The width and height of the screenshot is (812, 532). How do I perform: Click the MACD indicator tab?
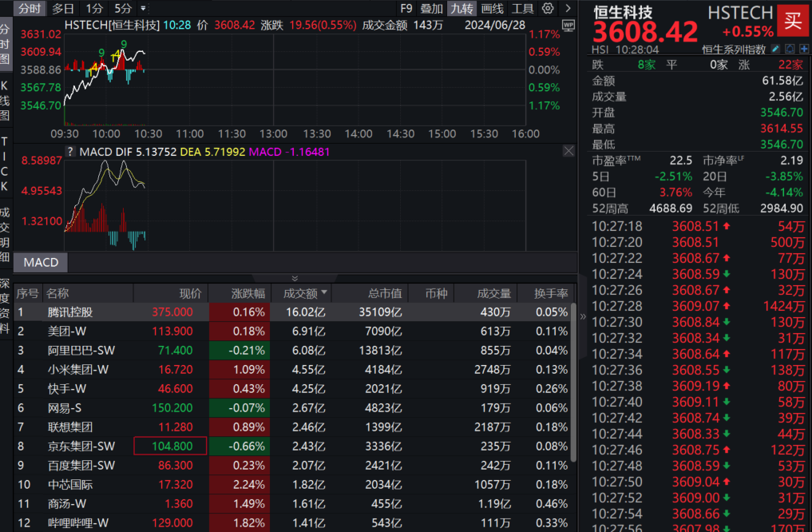coord(39,261)
